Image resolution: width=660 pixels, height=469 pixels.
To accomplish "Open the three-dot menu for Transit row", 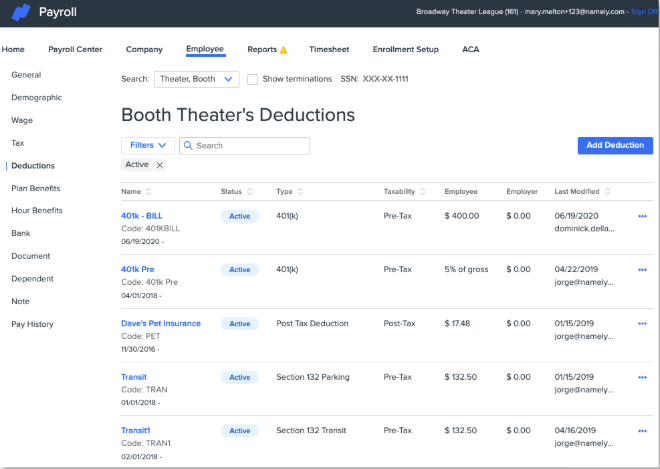I will (x=642, y=377).
